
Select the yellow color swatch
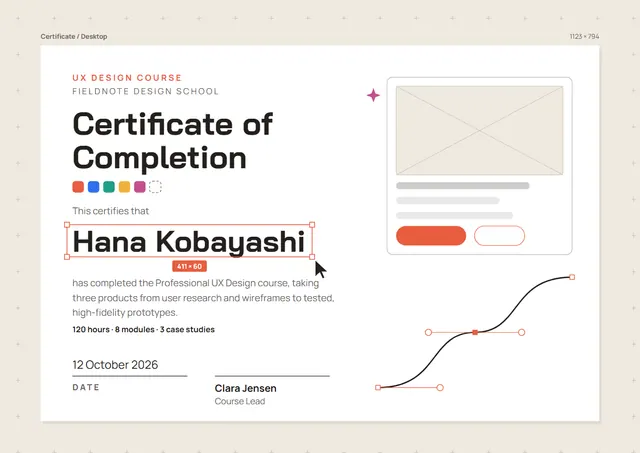tap(124, 187)
